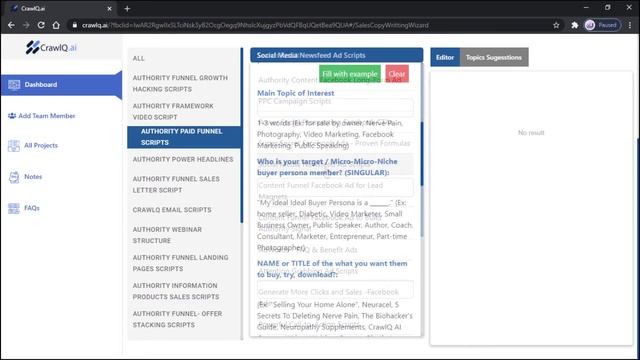Image resolution: width=640 pixels, height=360 pixels.
Task: Click the browser home icon
Action: [x=56, y=25]
